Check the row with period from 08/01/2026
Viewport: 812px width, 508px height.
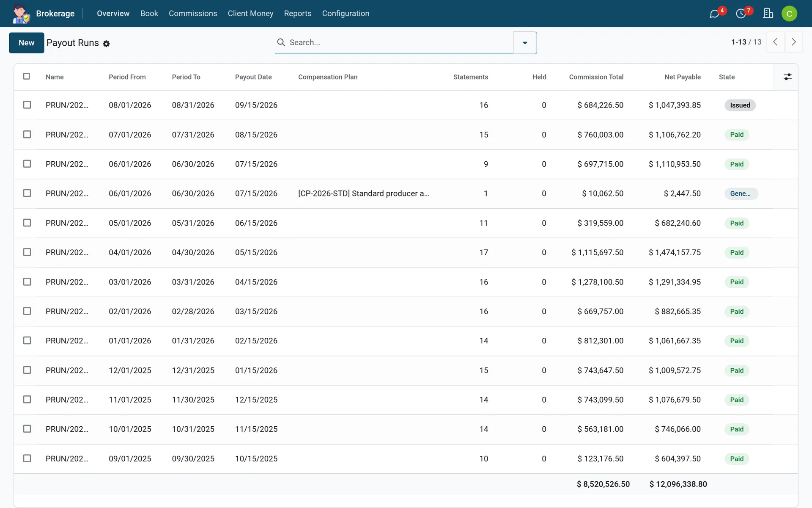click(x=27, y=105)
